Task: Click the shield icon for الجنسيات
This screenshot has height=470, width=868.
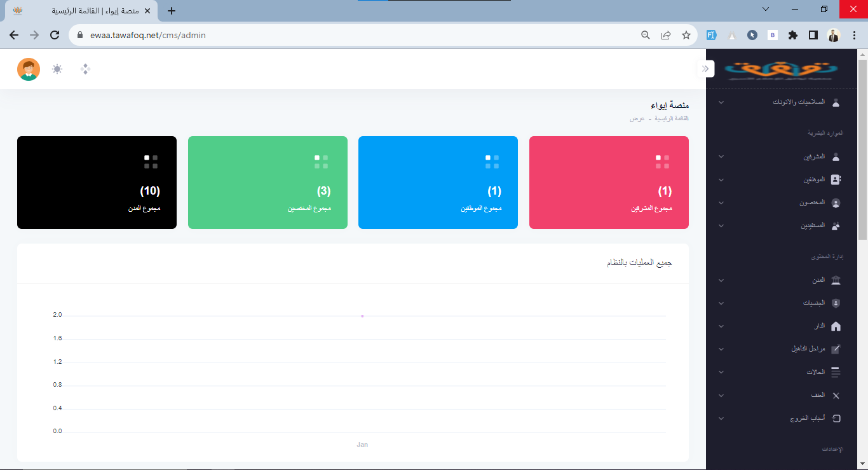Action: point(836,303)
